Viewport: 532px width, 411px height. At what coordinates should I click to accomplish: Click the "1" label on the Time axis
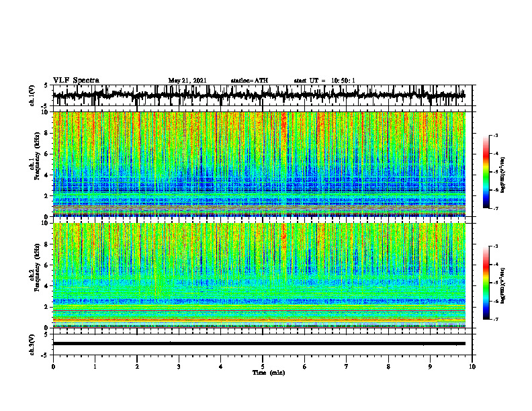[95, 367]
